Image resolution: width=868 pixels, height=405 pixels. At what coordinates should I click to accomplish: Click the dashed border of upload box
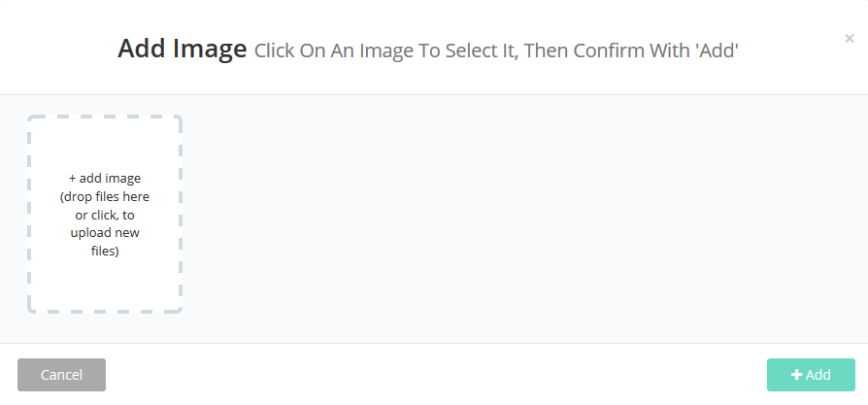tap(29, 214)
